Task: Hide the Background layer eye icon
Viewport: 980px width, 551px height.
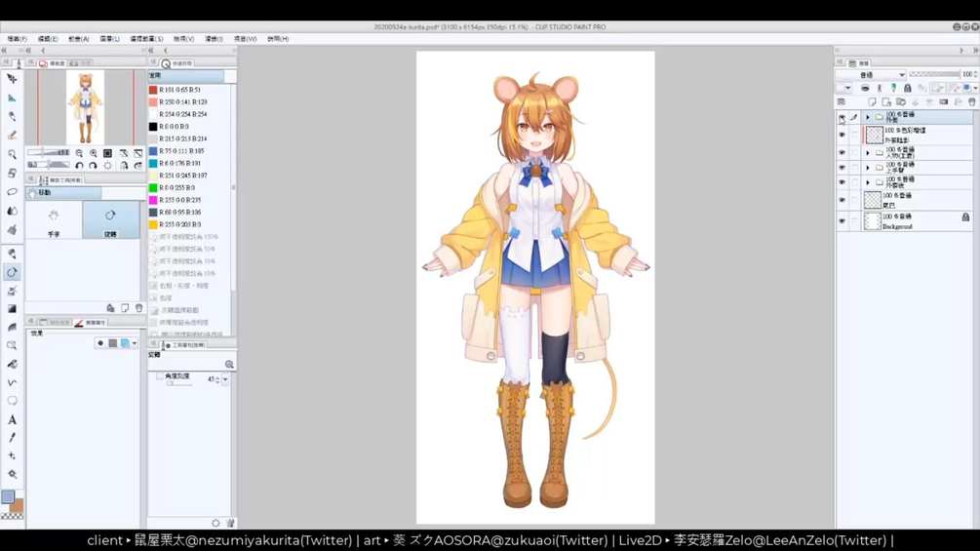Action: pos(842,221)
